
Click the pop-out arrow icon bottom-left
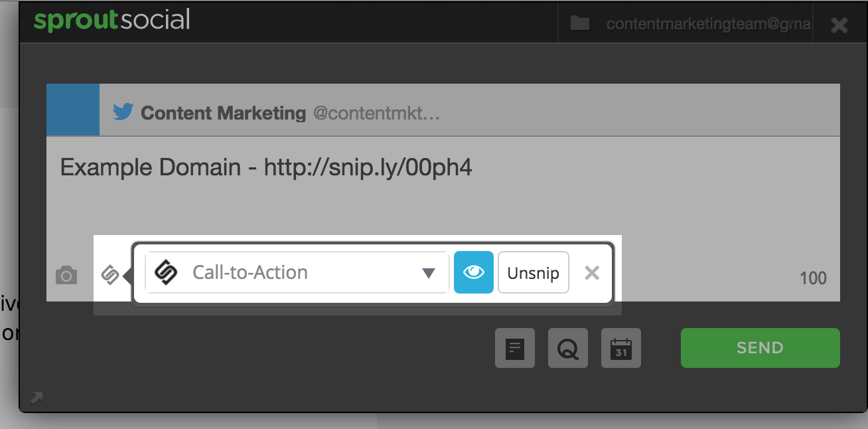pyautogui.click(x=36, y=397)
